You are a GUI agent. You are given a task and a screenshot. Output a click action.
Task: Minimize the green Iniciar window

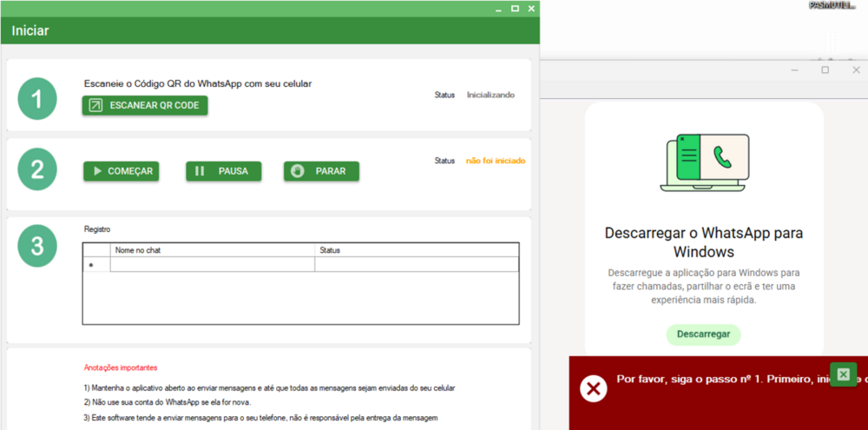498,9
